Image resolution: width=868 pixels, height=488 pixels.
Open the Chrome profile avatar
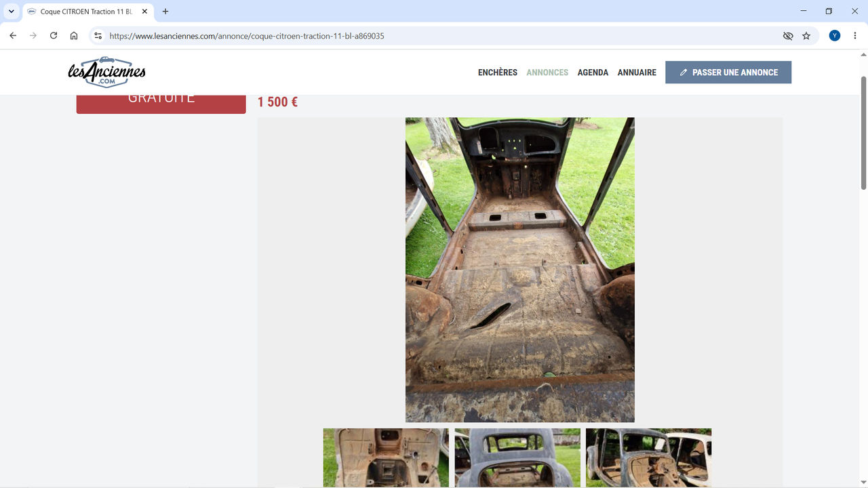[835, 36]
